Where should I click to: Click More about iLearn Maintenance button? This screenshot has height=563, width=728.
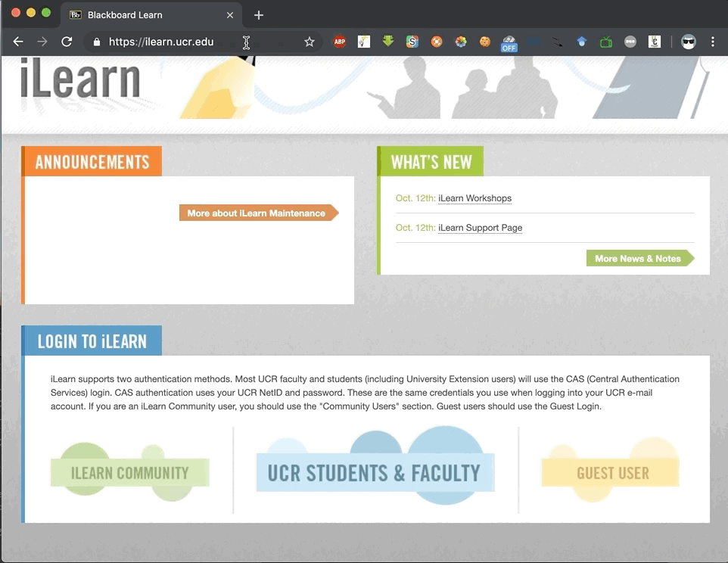(x=259, y=213)
